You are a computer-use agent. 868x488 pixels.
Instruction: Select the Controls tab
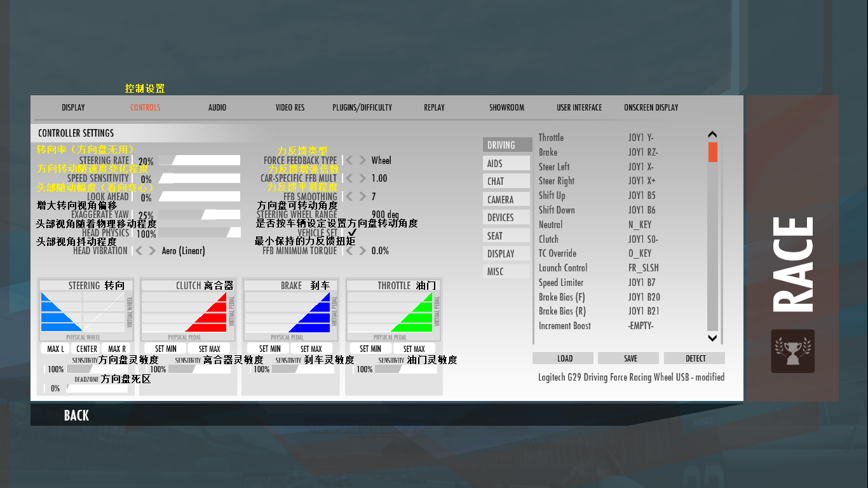[146, 107]
